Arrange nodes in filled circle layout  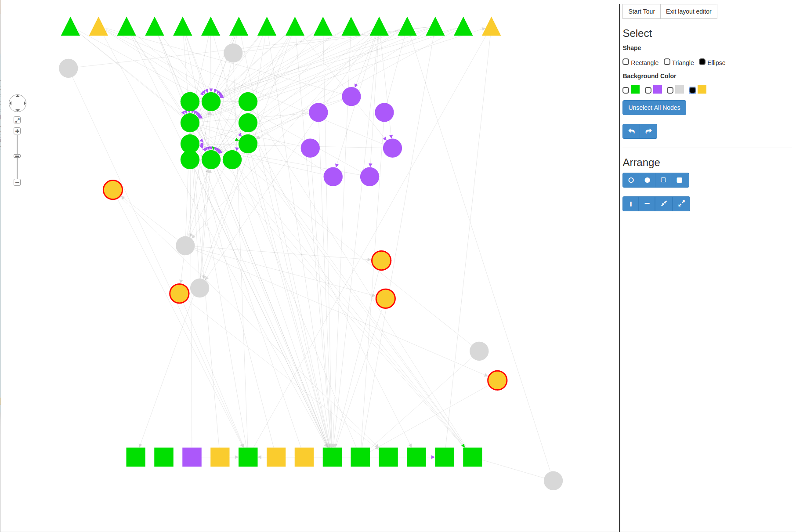pyautogui.click(x=647, y=180)
